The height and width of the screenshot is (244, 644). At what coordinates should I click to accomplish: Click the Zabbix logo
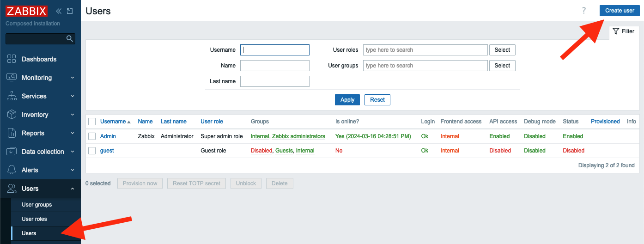pos(26,11)
